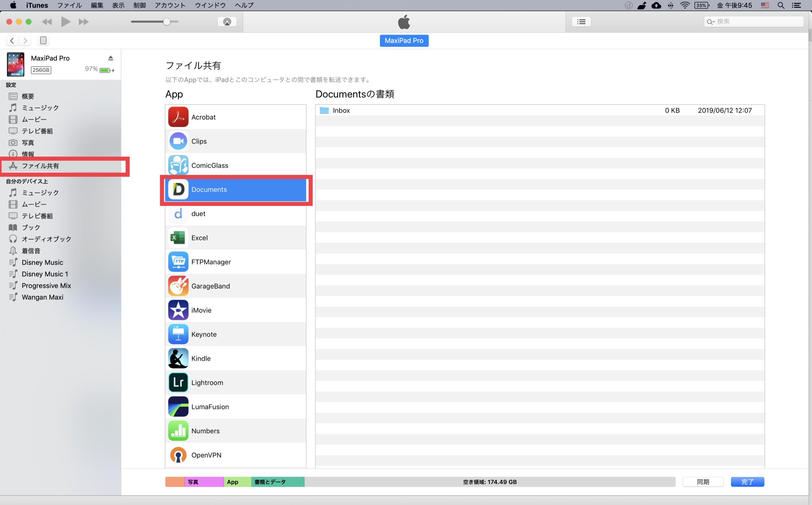
Task: Select LumaFusion in the App list
Action: (x=210, y=407)
